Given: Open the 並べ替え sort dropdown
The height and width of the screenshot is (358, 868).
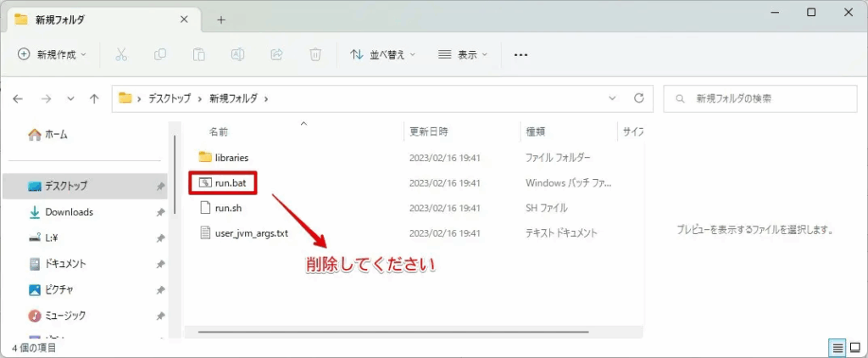Looking at the screenshot, I should [383, 54].
